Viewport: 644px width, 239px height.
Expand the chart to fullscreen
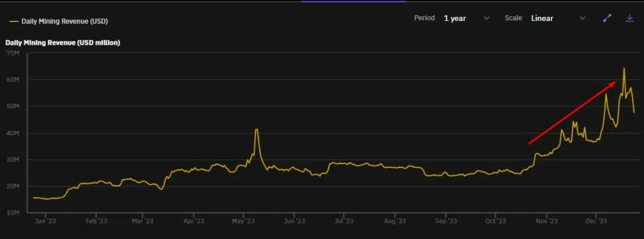click(x=607, y=18)
